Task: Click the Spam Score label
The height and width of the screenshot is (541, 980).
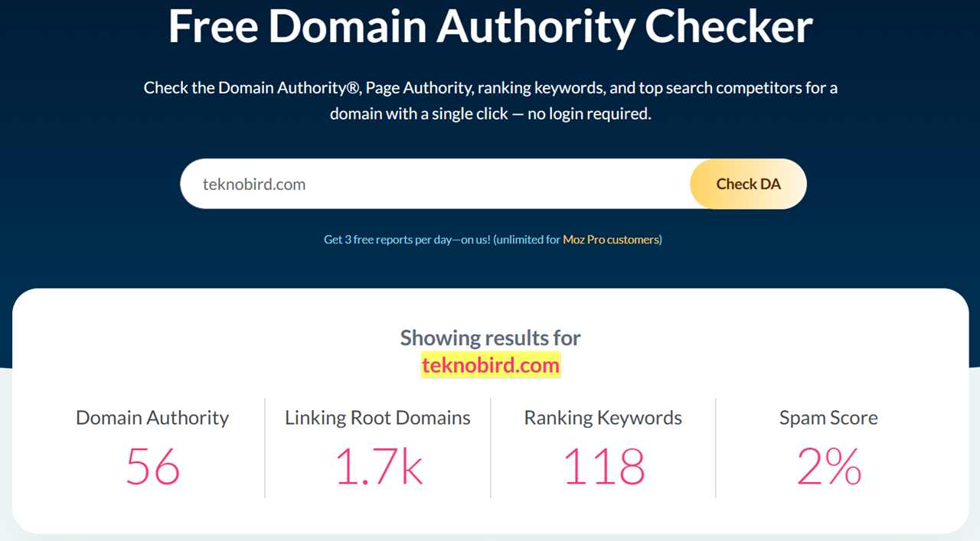Action: [828, 418]
